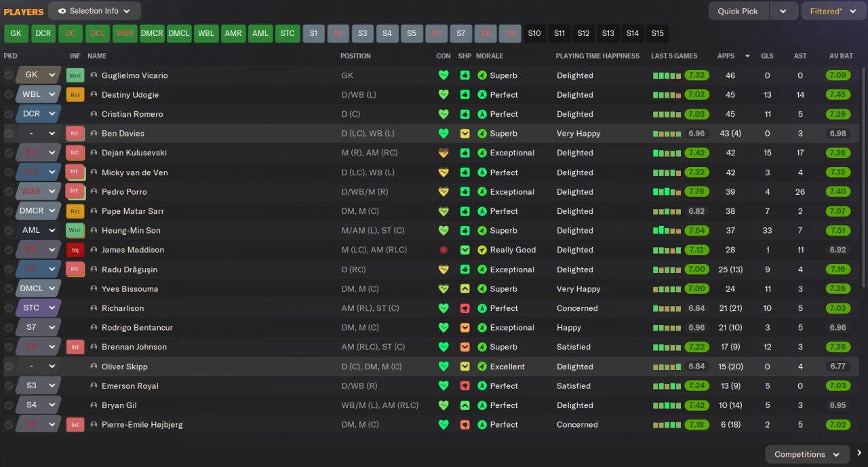
Task: Select the GK position slot button
Action: [x=16, y=33]
